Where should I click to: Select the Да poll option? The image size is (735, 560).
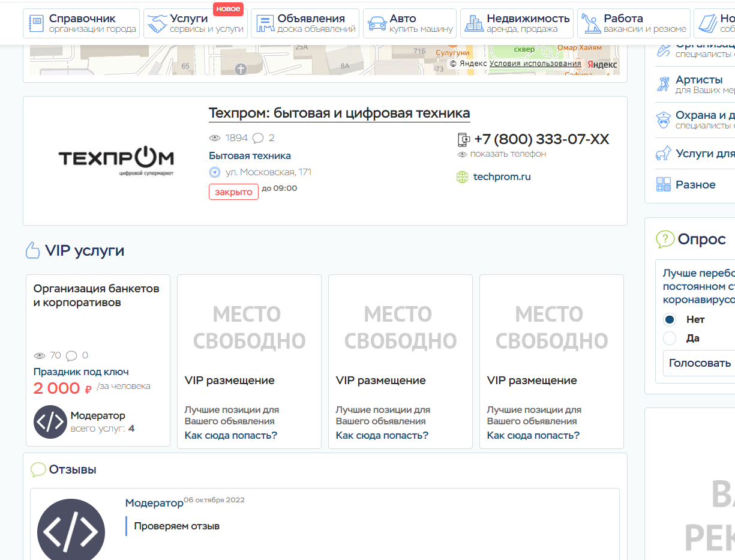point(670,339)
